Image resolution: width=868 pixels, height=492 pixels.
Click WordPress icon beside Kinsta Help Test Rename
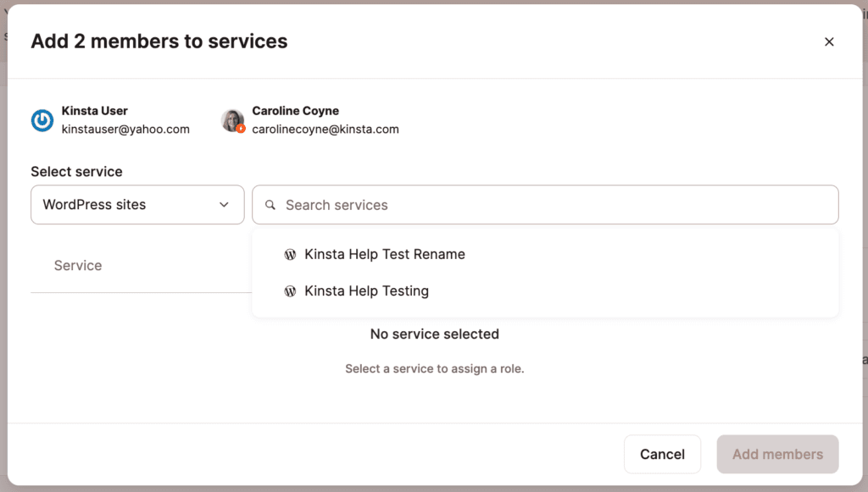pyautogui.click(x=290, y=254)
